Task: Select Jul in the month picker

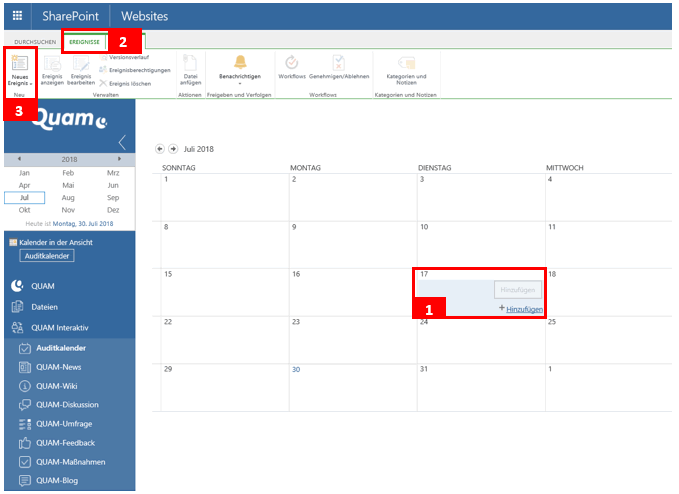Action: click(24, 197)
